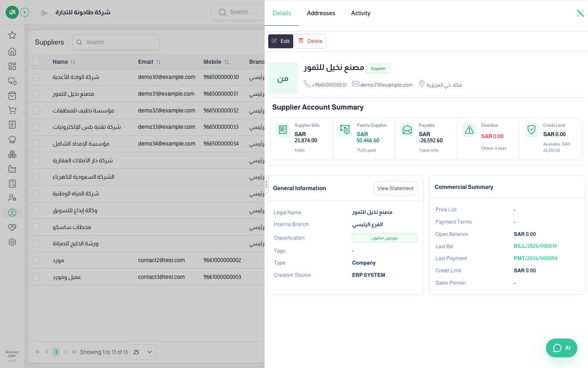
Task: Open the handshake heart icon in the sidebar
Action: (x=12, y=227)
